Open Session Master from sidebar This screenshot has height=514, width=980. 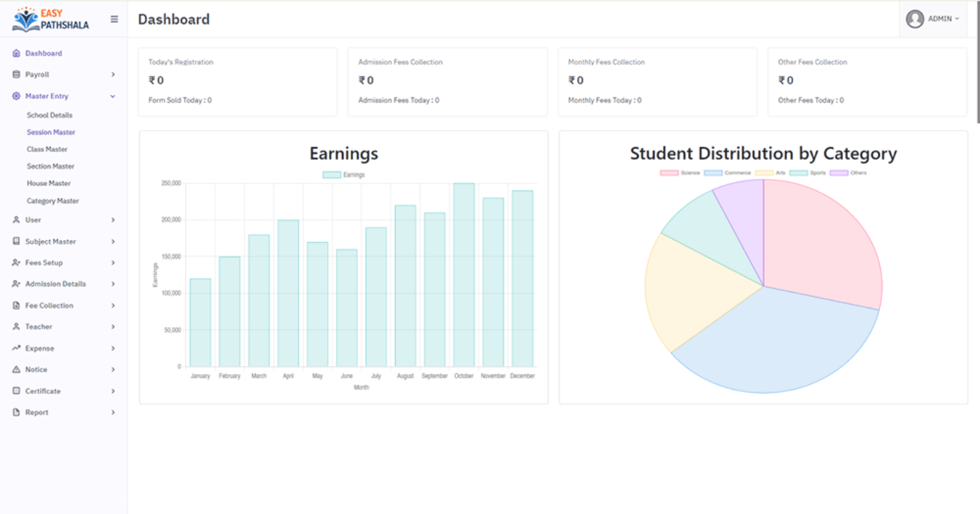click(51, 132)
